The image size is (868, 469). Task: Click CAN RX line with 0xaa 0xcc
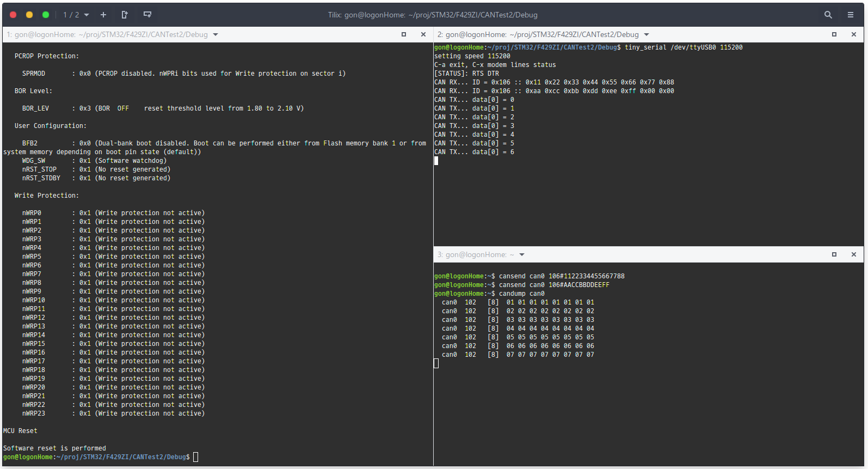coord(554,91)
